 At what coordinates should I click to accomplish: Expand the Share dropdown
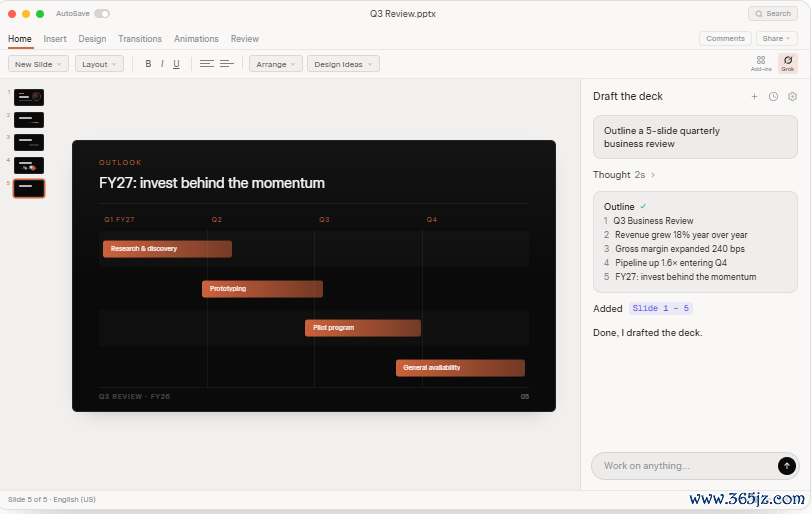point(776,38)
